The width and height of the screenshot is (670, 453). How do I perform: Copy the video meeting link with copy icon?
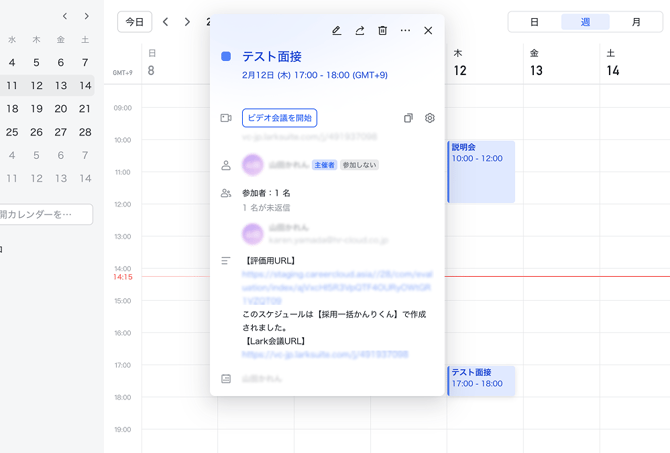(408, 118)
